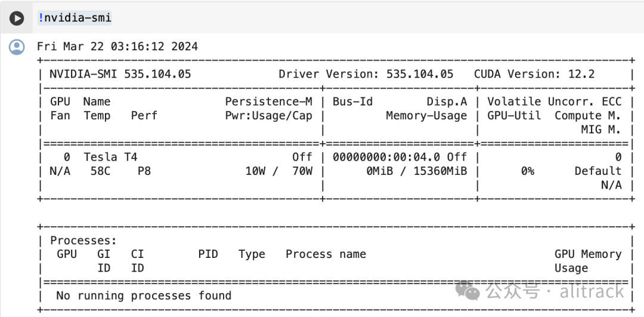The height and width of the screenshot is (317, 644).
Task: Click the Process name column header
Action: coord(326,254)
